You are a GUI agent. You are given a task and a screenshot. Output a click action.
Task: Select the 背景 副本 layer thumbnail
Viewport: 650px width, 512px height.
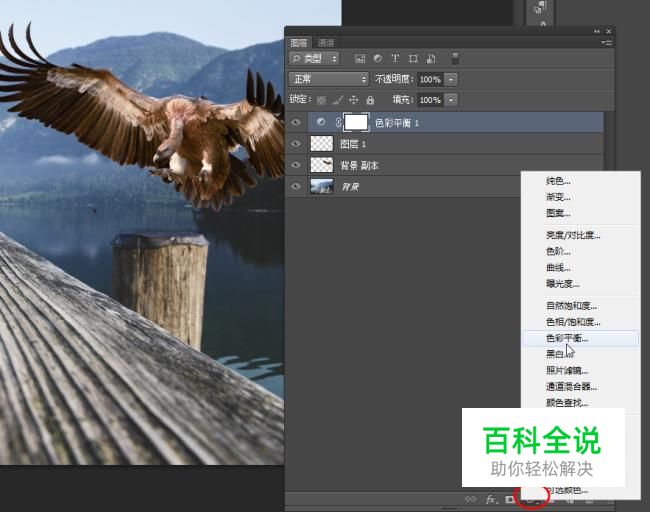point(322,165)
